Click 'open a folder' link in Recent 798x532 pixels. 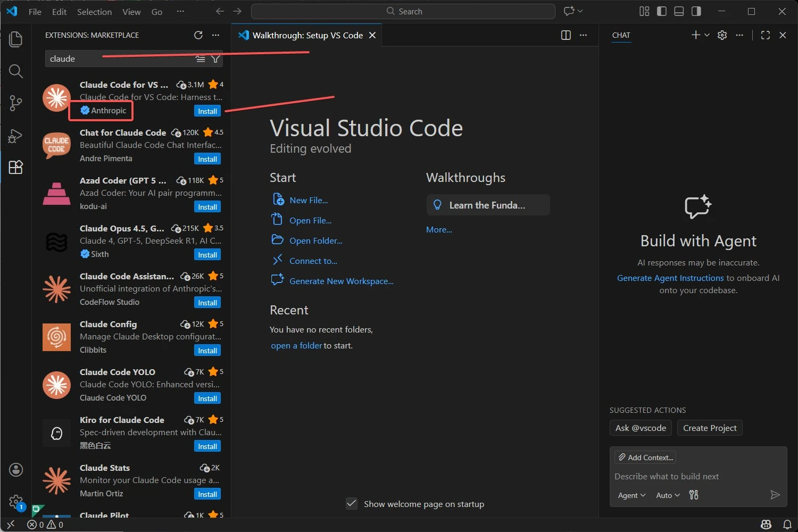(296, 346)
